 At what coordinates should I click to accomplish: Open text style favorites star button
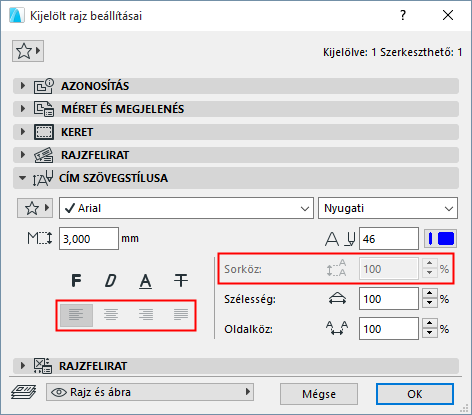tap(35, 208)
